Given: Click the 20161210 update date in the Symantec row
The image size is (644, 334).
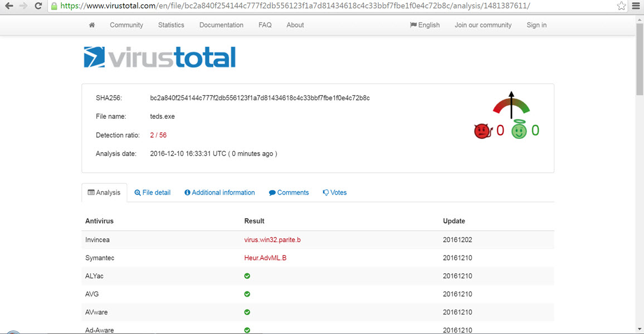Looking at the screenshot, I should click(457, 258).
